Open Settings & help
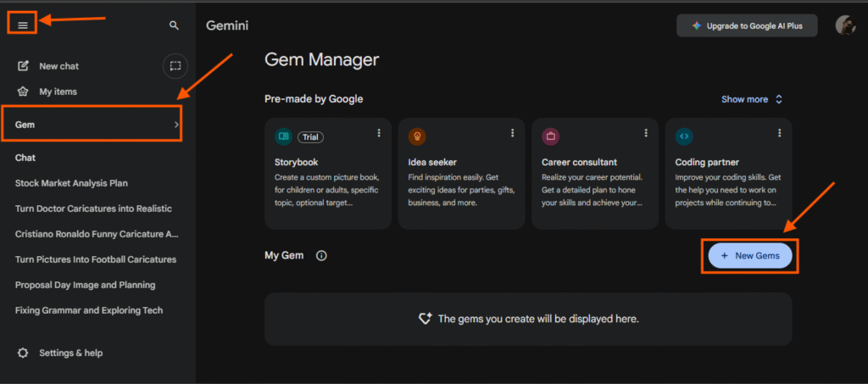Viewport: 868px width, 384px height. click(x=71, y=353)
